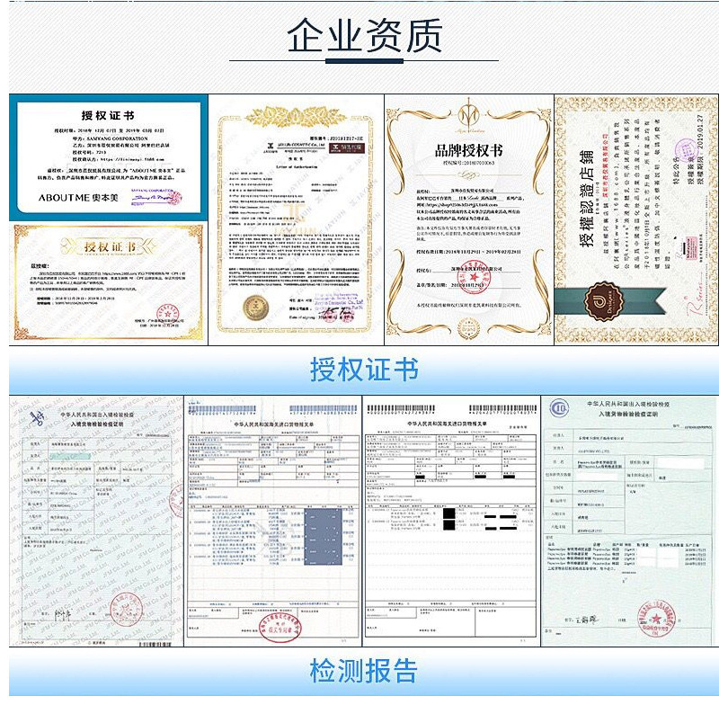Open the 品牌授权书 certificate image
728x705 pixels.
coord(469,219)
